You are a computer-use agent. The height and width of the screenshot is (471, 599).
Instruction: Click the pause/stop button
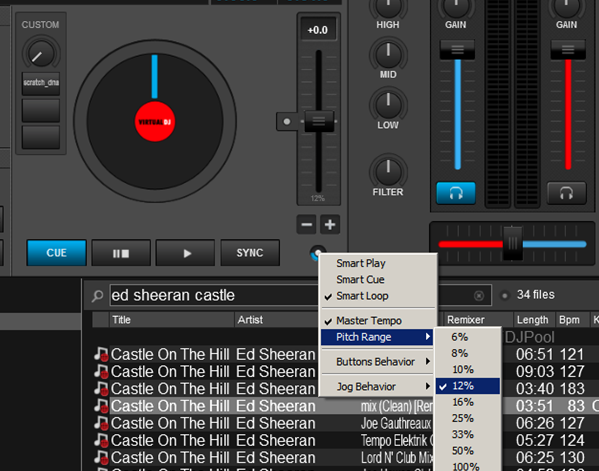click(x=121, y=252)
